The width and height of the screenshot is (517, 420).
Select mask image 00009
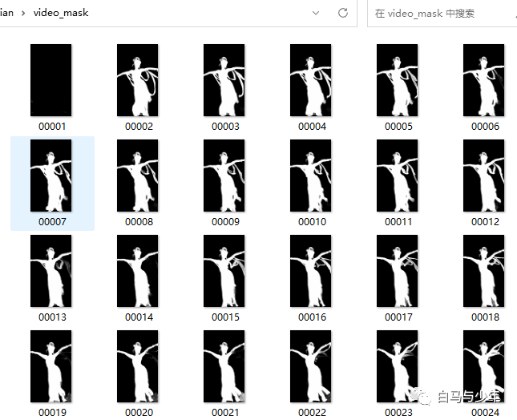pyautogui.click(x=224, y=176)
